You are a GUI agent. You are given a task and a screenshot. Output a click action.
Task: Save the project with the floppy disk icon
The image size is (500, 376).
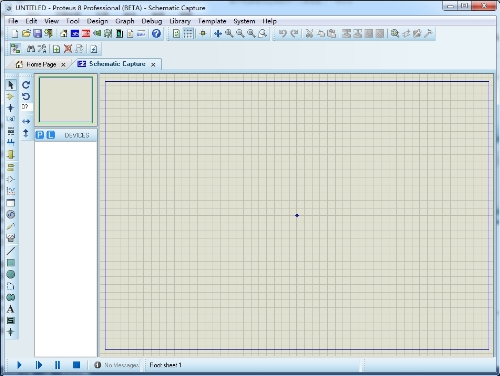pos(37,34)
